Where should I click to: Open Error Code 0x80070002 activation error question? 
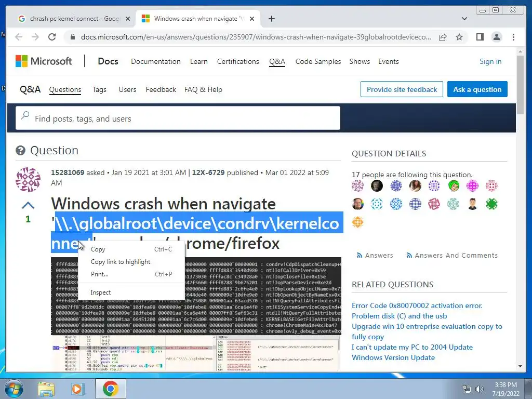click(x=417, y=305)
